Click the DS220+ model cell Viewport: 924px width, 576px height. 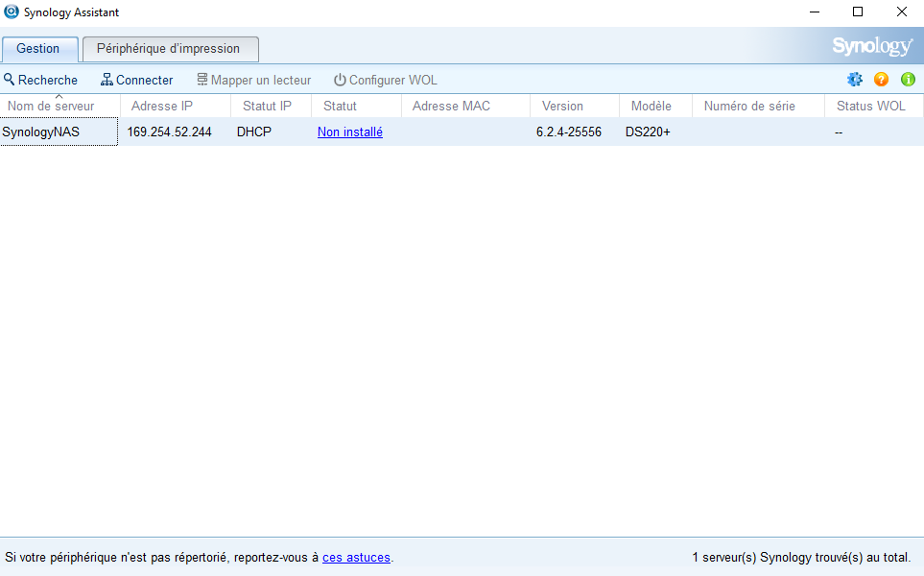(x=648, y=132)
